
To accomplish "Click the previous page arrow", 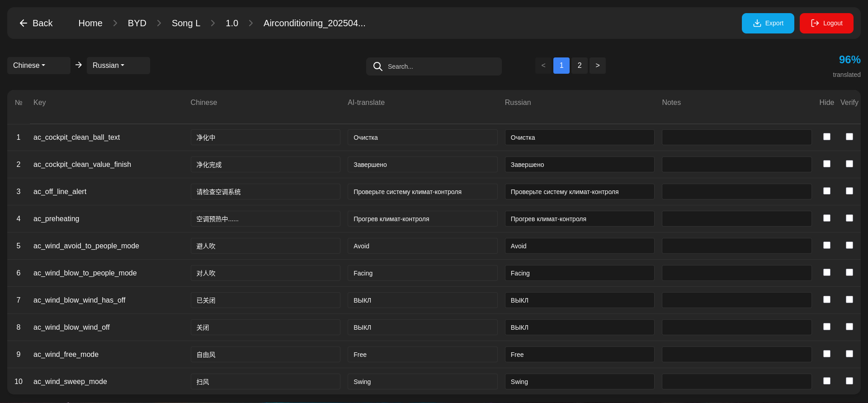I will click(x=543, y=66).
